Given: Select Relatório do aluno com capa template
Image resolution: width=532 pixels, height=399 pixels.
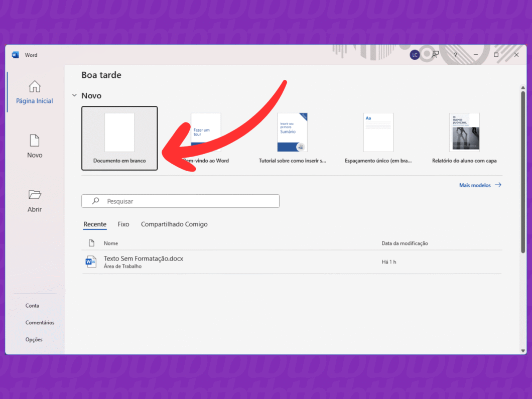Looking at the screenshot, I should coord(464,138).
